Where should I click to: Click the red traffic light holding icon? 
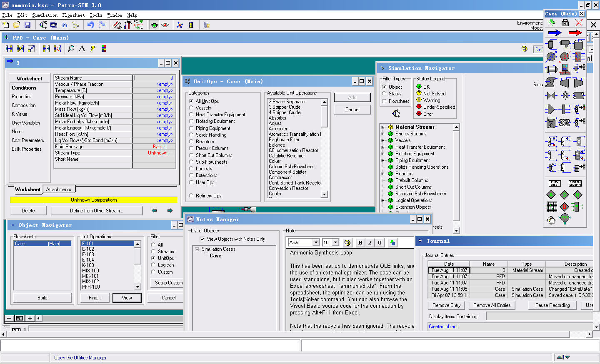[165, 25]
